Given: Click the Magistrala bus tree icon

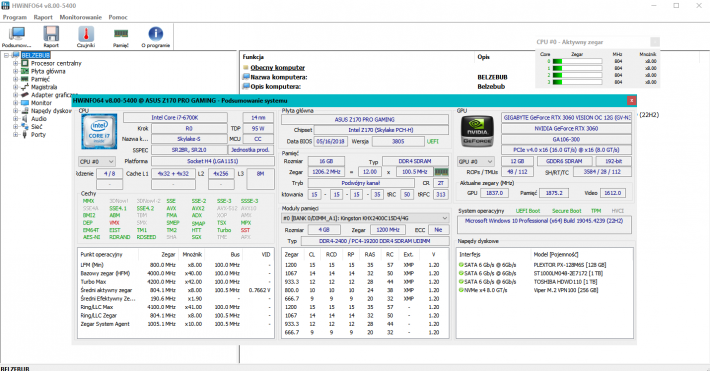Looking at the screenshot, I should (25, 87).
